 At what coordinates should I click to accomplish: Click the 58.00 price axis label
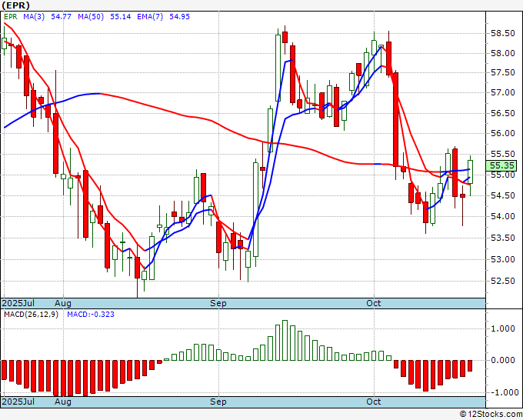point(503,53)
